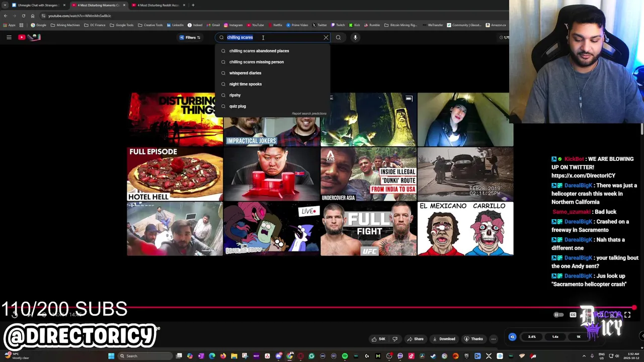Open File Explorer from the taskbar
The width and height of the screenshot is (644, 362).
coord(234,356)
